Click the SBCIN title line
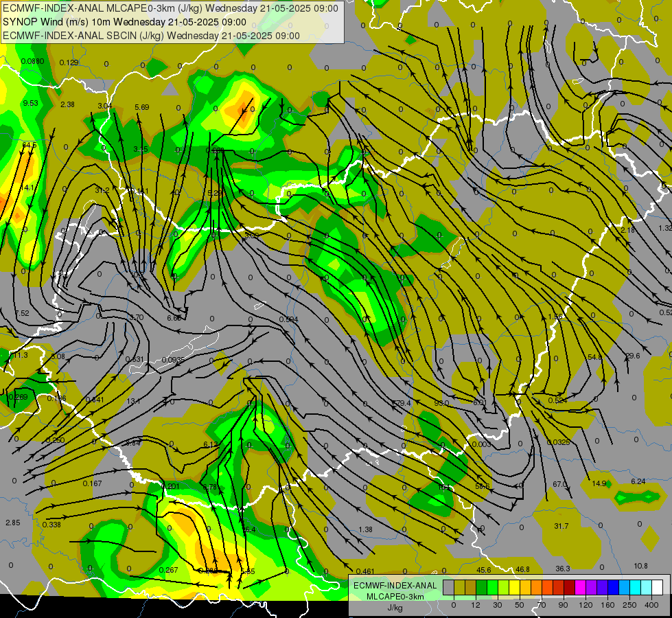 tap(151, 36)
